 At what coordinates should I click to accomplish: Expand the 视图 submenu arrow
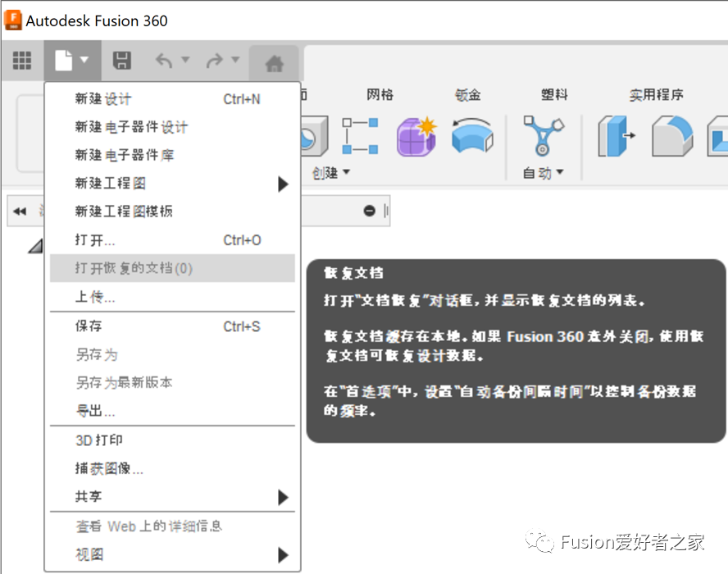(283, 554)
